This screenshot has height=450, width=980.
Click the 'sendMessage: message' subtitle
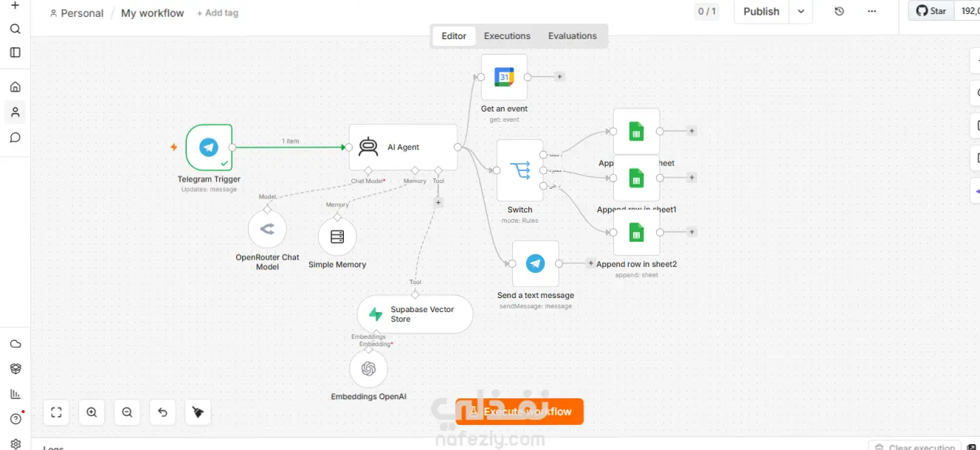click(535, 306)
